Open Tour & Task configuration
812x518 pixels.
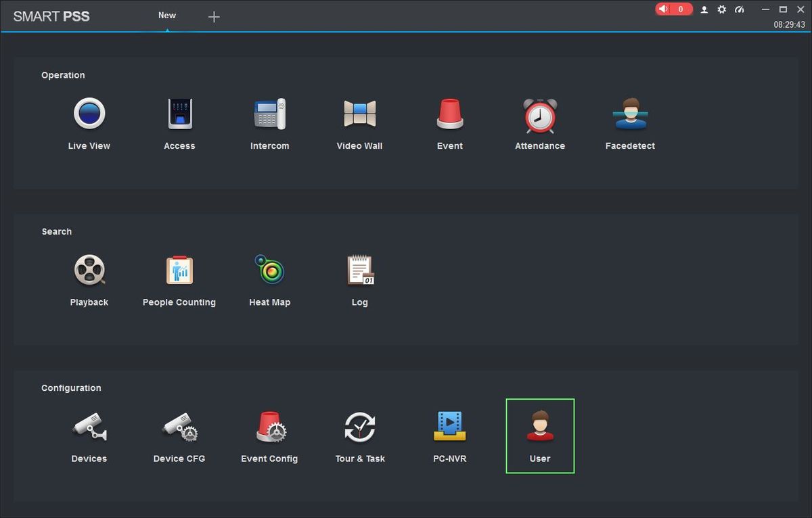(359, 427)
